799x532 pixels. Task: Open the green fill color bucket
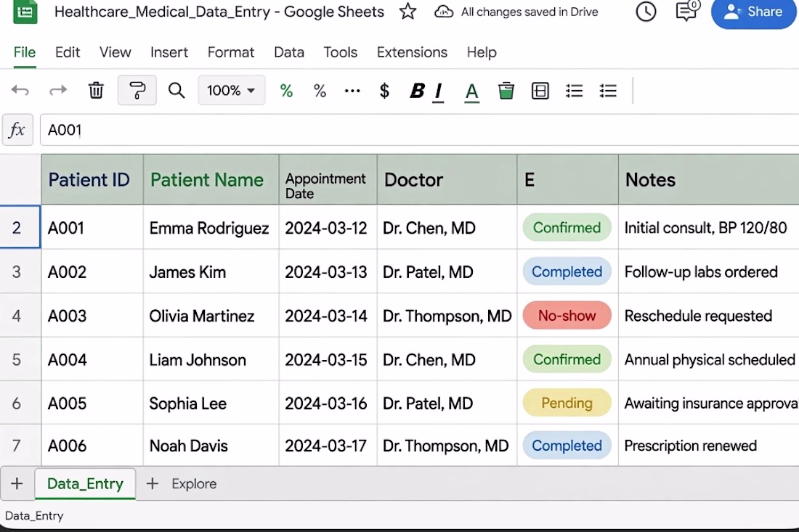point(506,91)
